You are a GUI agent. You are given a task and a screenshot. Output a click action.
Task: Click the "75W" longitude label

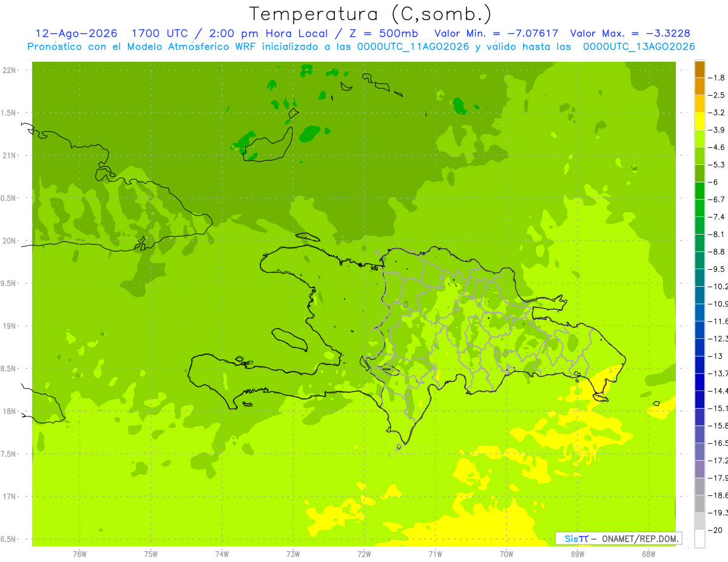coord(151,554)
